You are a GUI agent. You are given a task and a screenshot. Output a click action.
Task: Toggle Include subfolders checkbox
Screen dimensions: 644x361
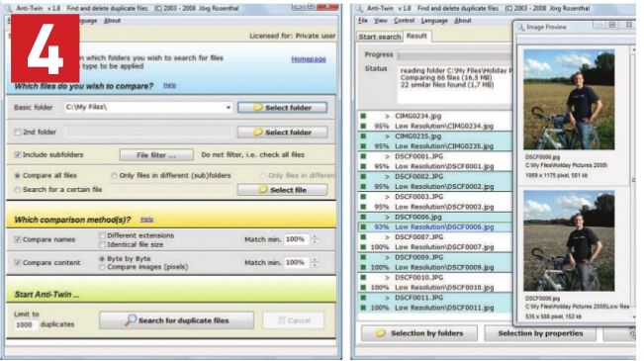click(x=17, y=155)
